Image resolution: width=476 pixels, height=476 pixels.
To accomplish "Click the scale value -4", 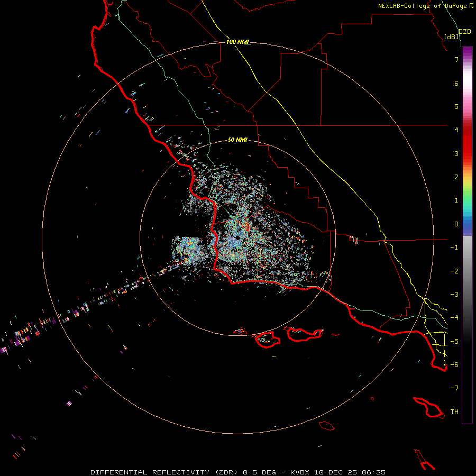I will coord(454,318).
